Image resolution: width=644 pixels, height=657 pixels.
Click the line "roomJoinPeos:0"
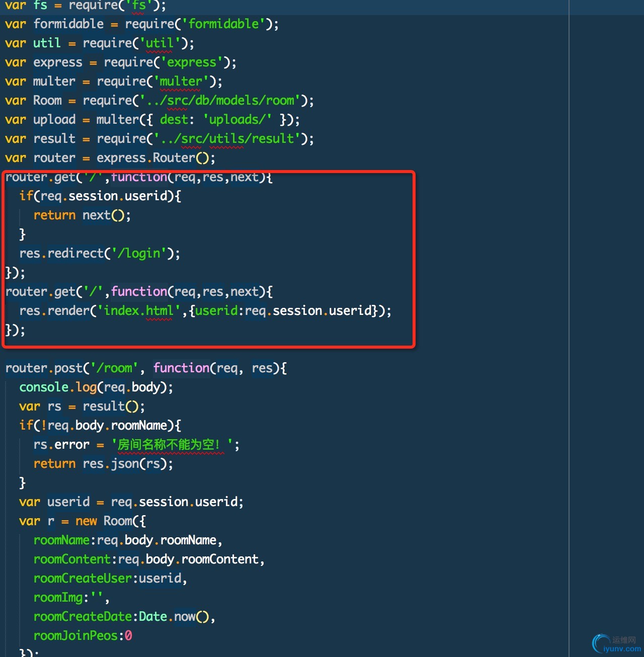click(83, 636)
